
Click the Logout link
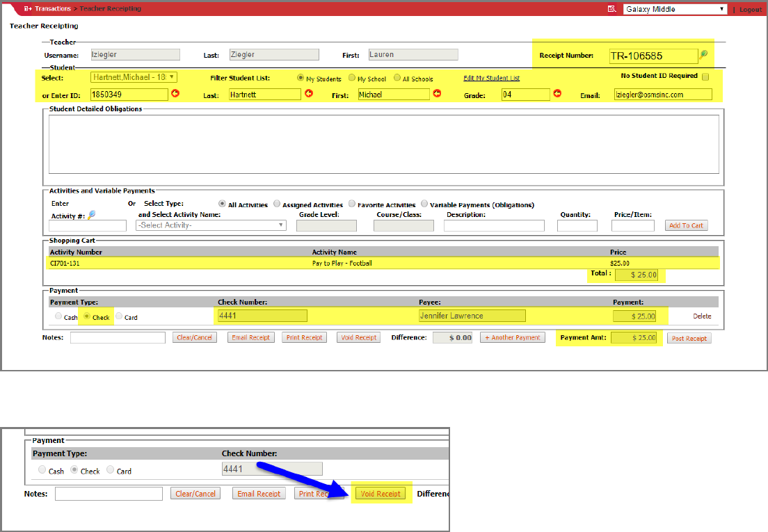751,10
